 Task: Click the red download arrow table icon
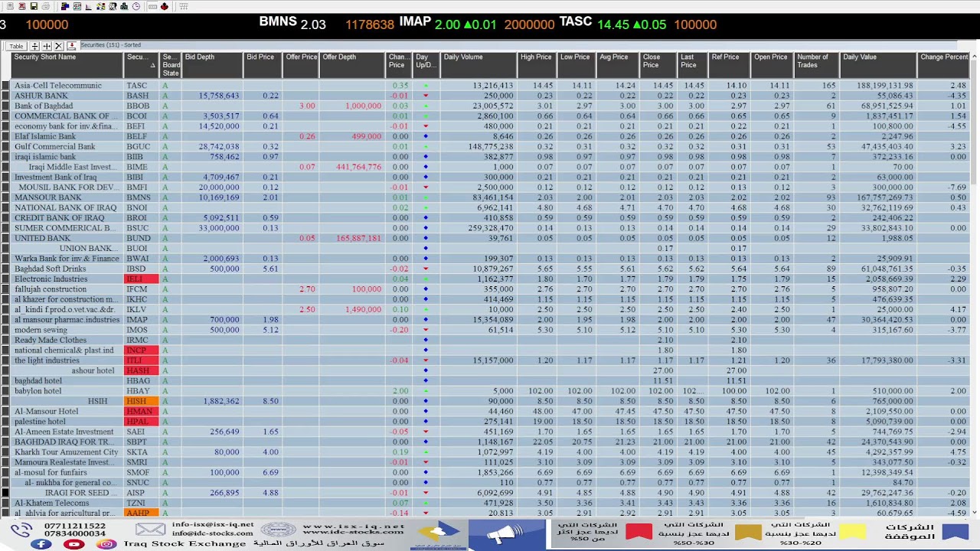click(71, 46)
